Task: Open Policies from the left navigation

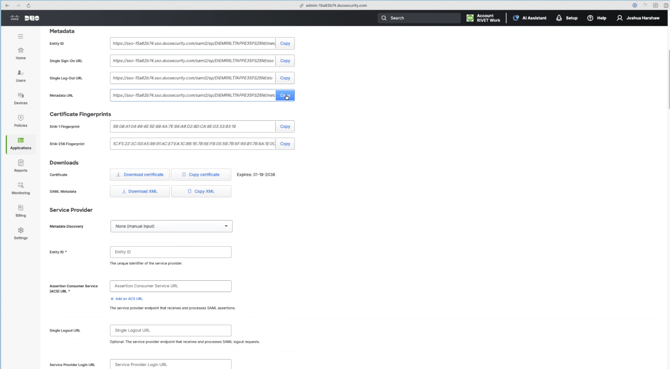Action: 21,121
